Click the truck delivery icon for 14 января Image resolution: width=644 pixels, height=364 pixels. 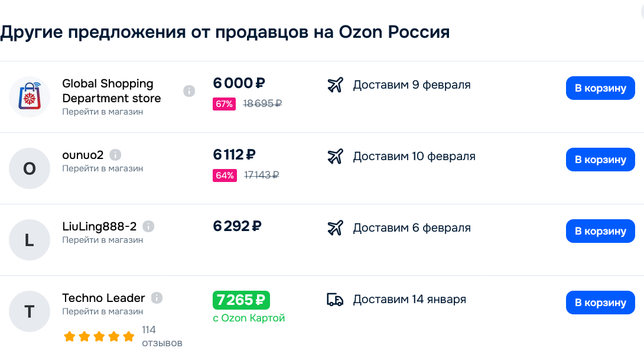[x=335, y=300]
